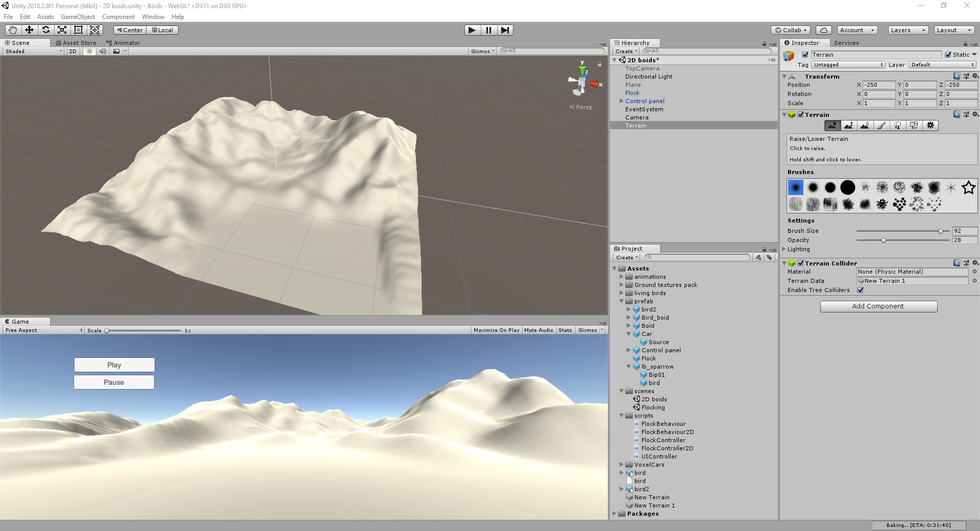Switch to the Asset Store tab

point(76,43)
